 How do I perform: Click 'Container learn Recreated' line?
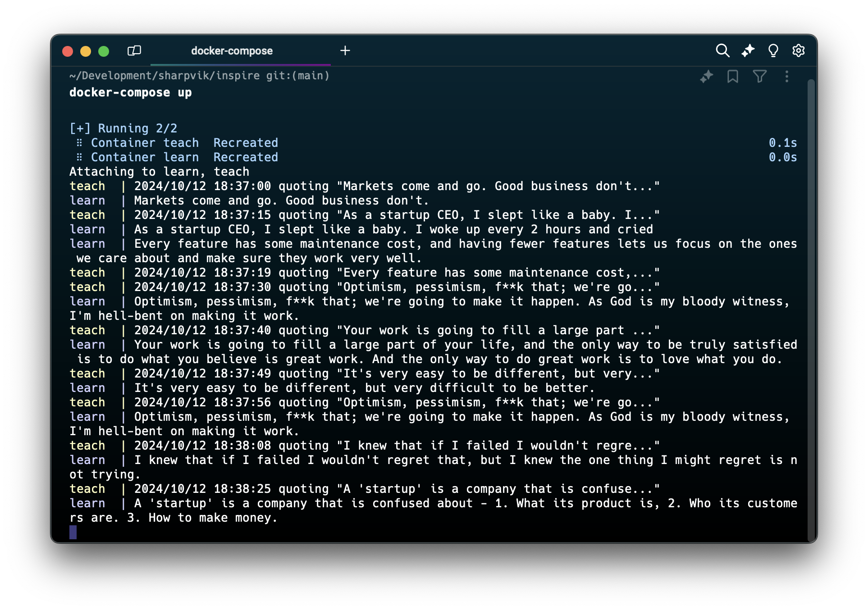pyautogui.click(x=178, y=157)
